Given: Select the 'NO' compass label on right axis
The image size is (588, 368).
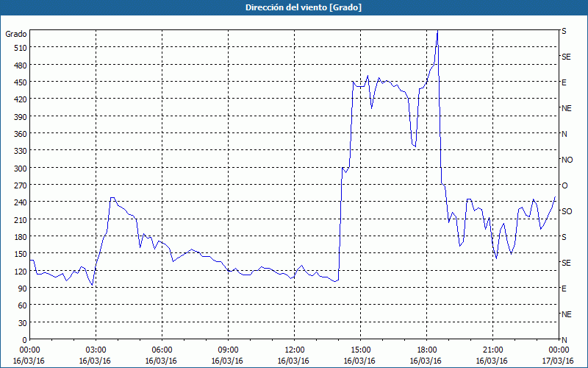Looking at the screenshot, I should 567,160.
